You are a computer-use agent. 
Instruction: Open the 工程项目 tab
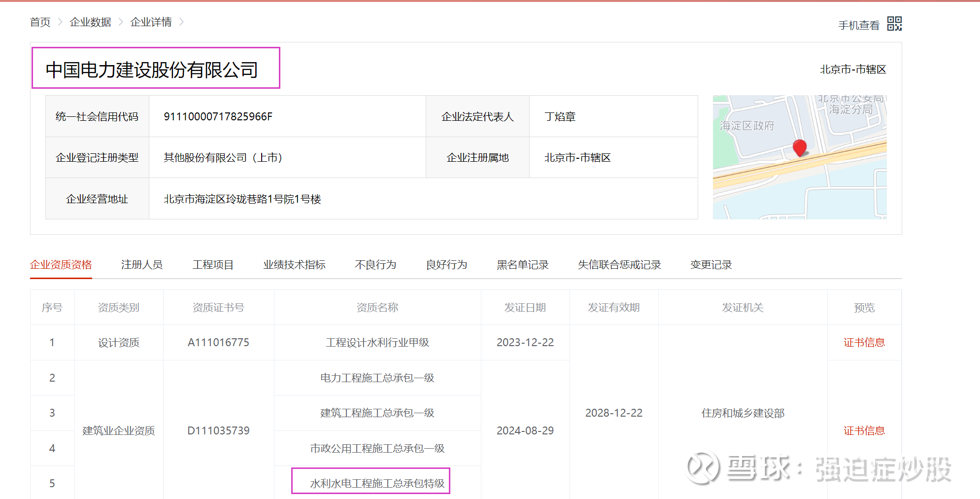(213, 265)
